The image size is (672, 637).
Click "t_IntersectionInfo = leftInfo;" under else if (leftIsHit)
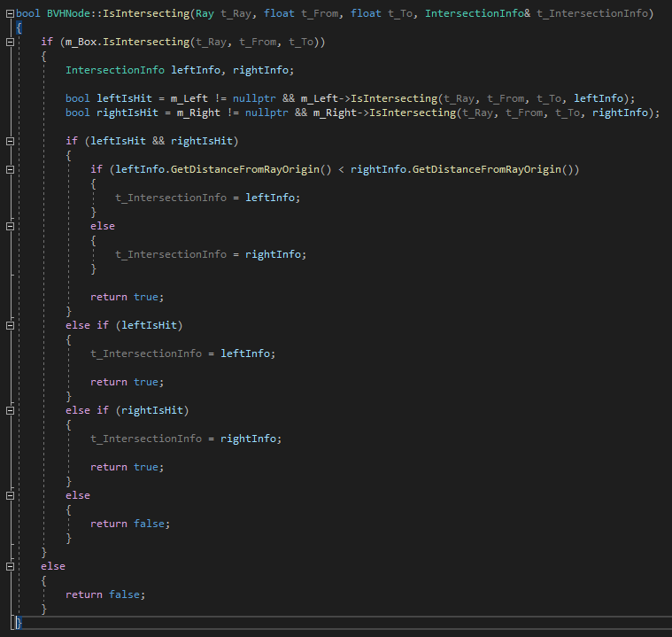click(x=183, y=353)
